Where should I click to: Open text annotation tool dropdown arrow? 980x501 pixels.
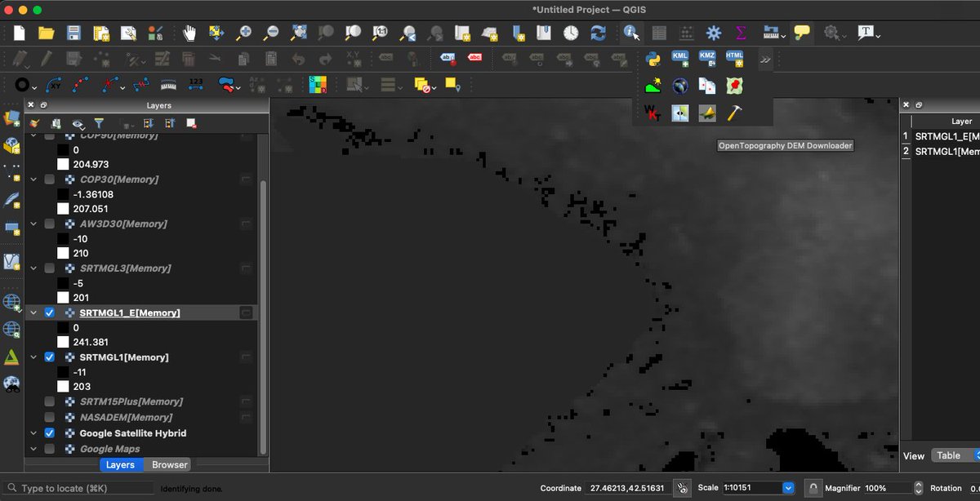[x=879, y=35]
